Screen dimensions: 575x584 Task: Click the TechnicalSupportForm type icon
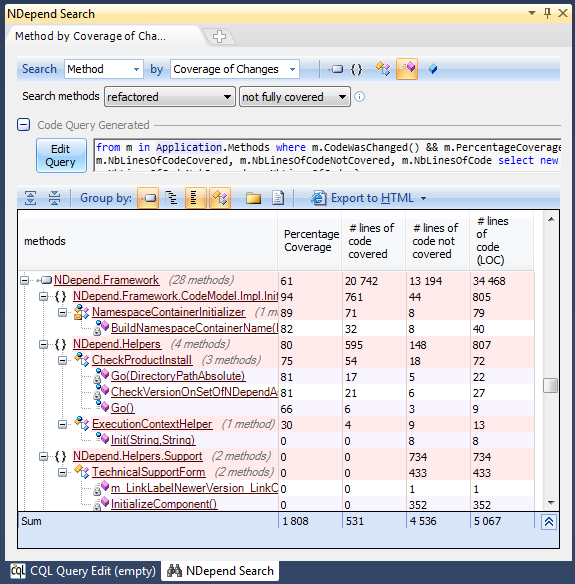(x=82, y=472)
